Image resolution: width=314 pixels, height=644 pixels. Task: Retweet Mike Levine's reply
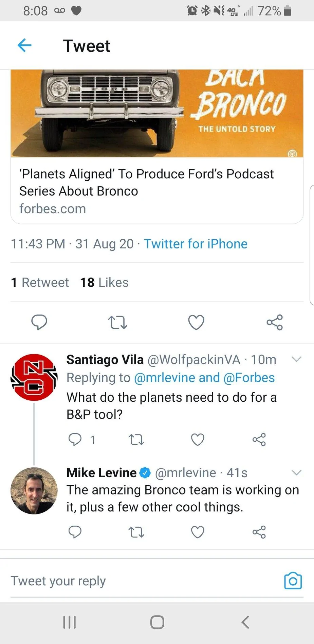point(136,532)
